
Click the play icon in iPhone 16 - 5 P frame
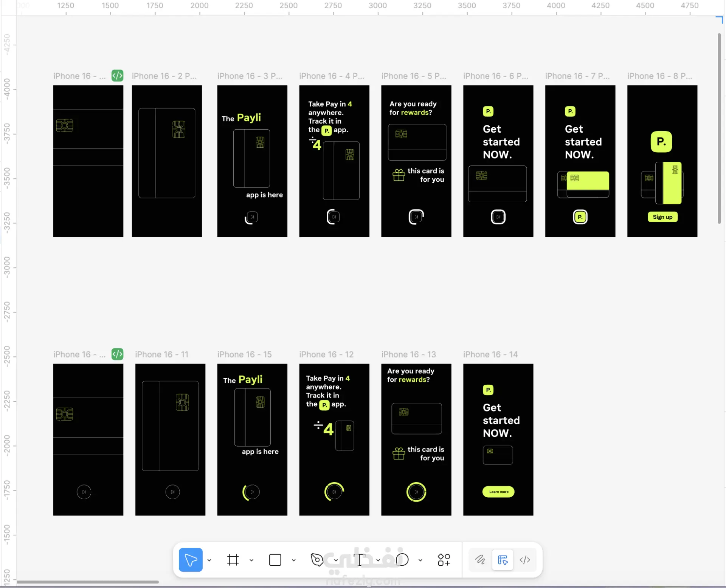pos(416,217)
